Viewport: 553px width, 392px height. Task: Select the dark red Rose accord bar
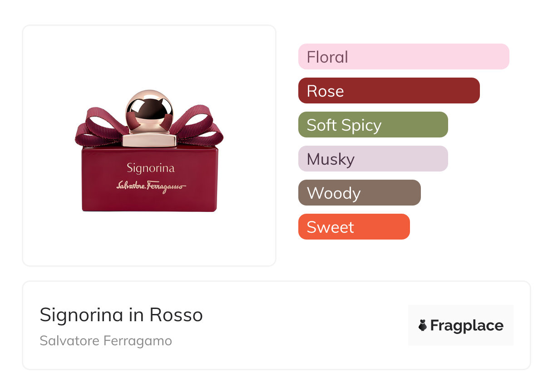click(389, 91)
